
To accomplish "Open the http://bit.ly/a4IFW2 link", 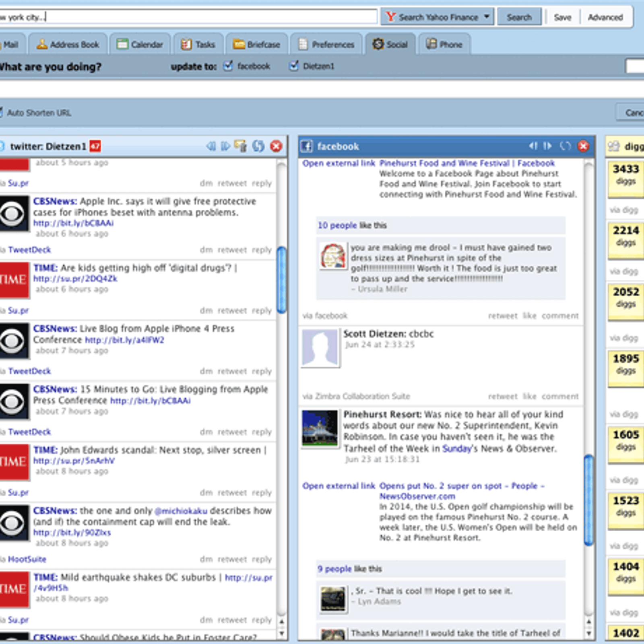I will tap(124, 340).
